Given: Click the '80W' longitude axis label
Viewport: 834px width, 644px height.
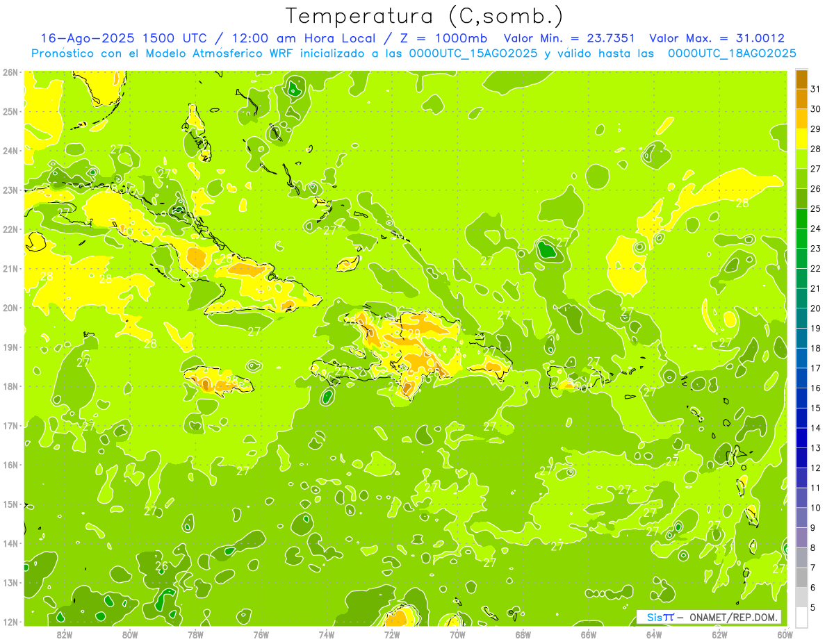Looking at the screenshot, I should click(130, 634).
